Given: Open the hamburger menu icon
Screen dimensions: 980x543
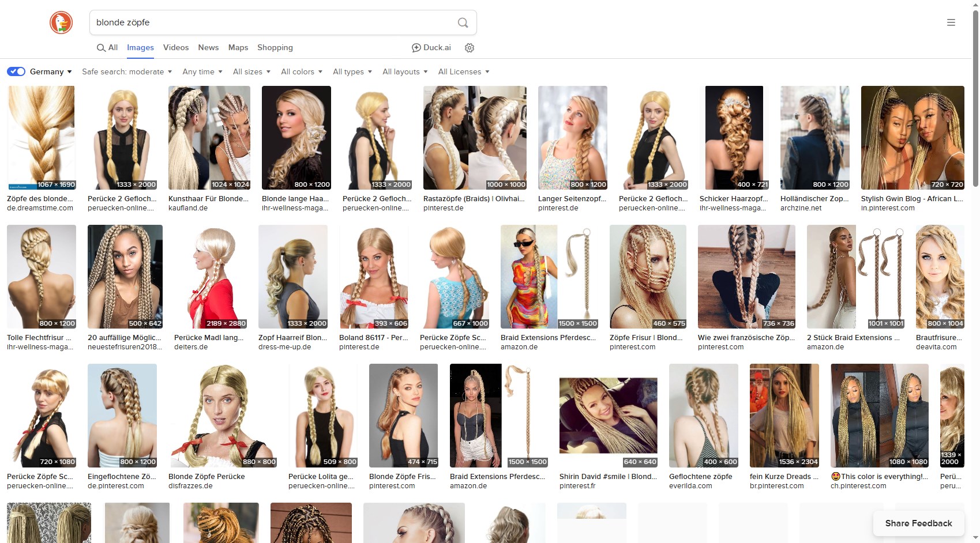Looking at the screenshot, I should pyautogui.click(x=951, y=22).
